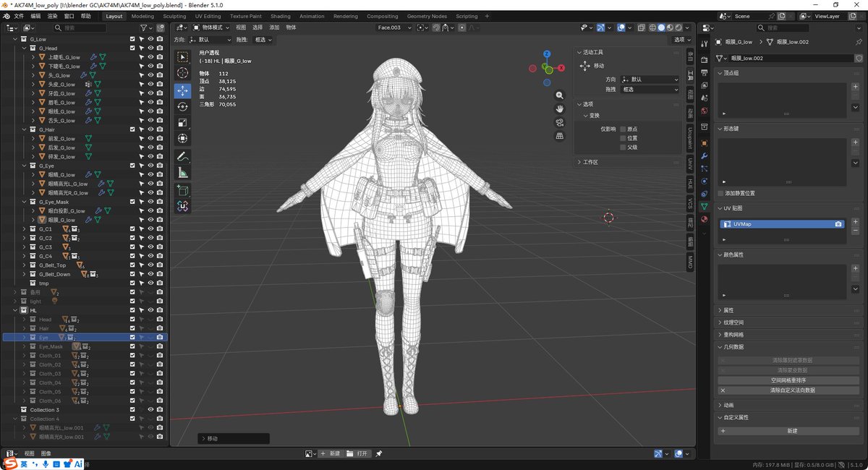
Task: Toggle pin icon in properties editor header
Action: (x=859, y=42)
